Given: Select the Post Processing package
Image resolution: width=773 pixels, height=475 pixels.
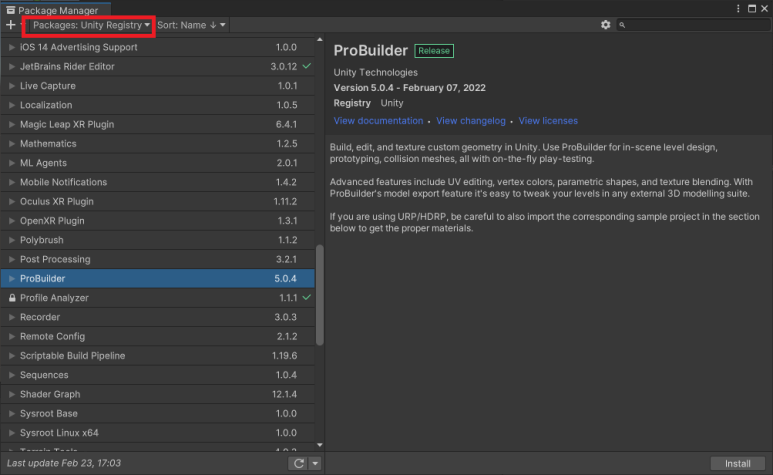Looking at the screenshot, I should (x=158, y=259).
